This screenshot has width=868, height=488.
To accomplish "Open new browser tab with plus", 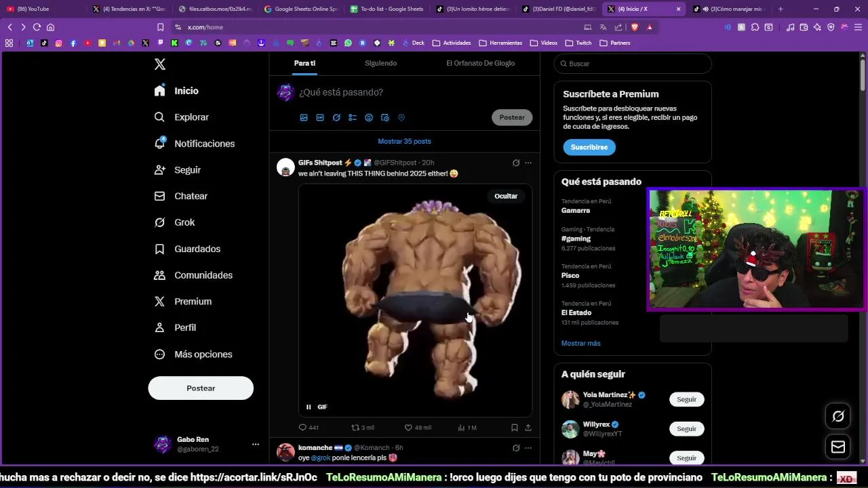I will [781, 9].
